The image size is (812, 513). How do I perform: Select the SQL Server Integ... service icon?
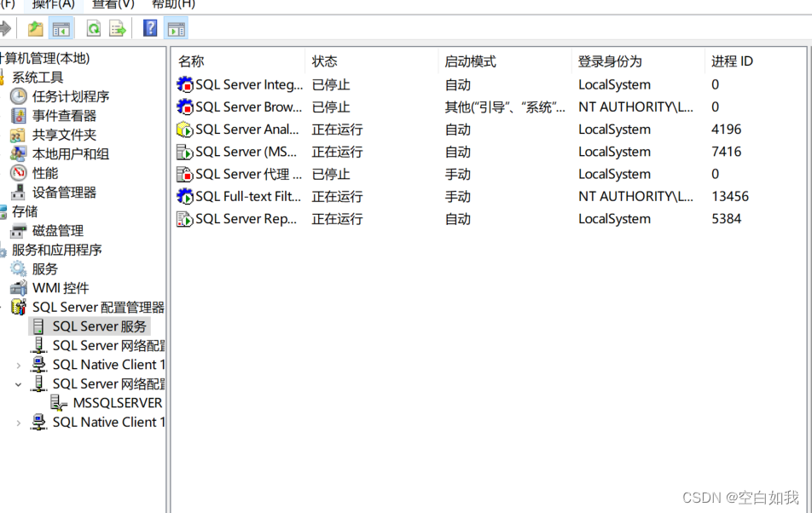point(185,85)
